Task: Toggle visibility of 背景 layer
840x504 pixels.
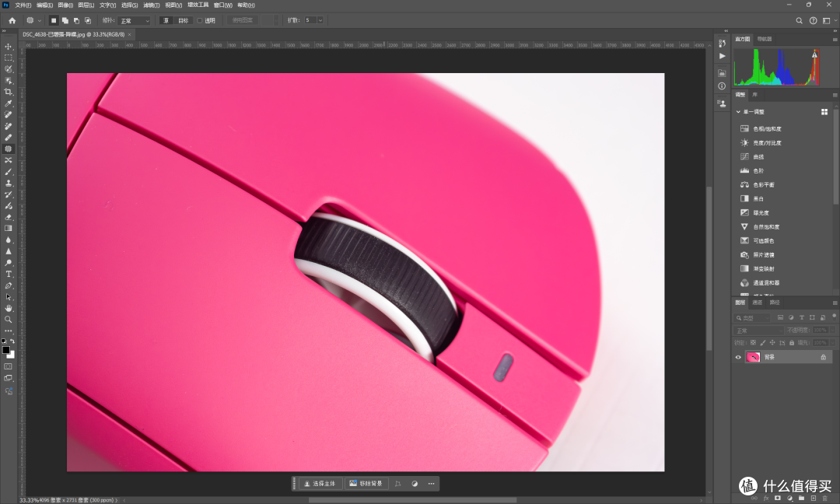Action: click(x=738, y=357)
